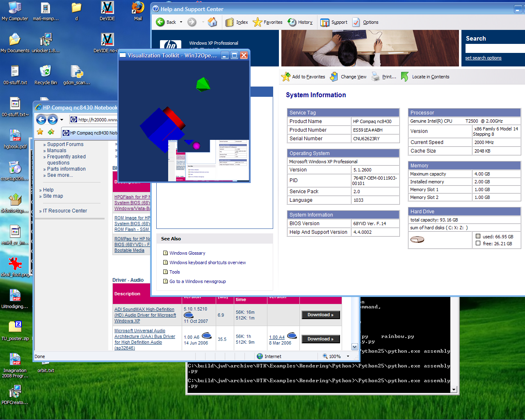
Task: Click Add to Favorites icon in browser
Action: pos(51,132)
